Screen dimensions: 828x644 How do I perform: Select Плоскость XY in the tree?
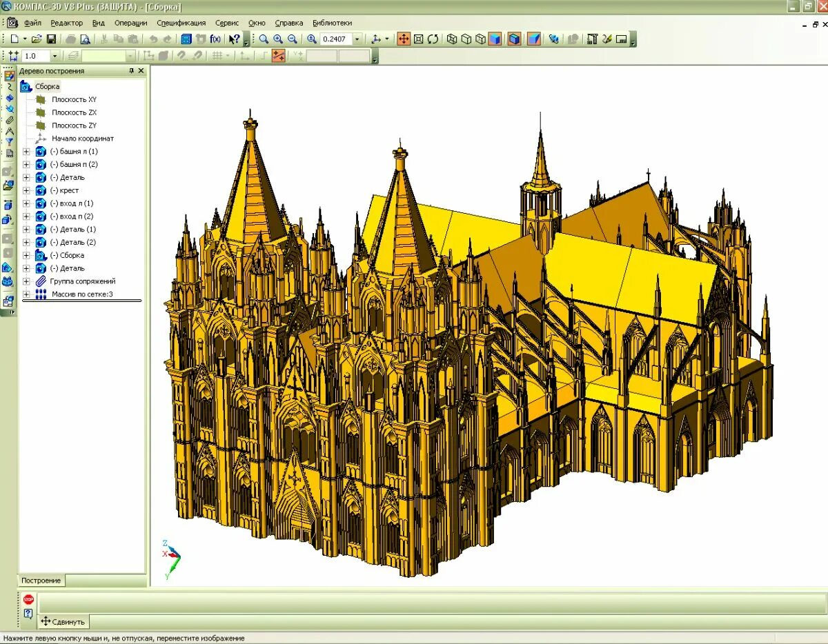click(74, 100)
